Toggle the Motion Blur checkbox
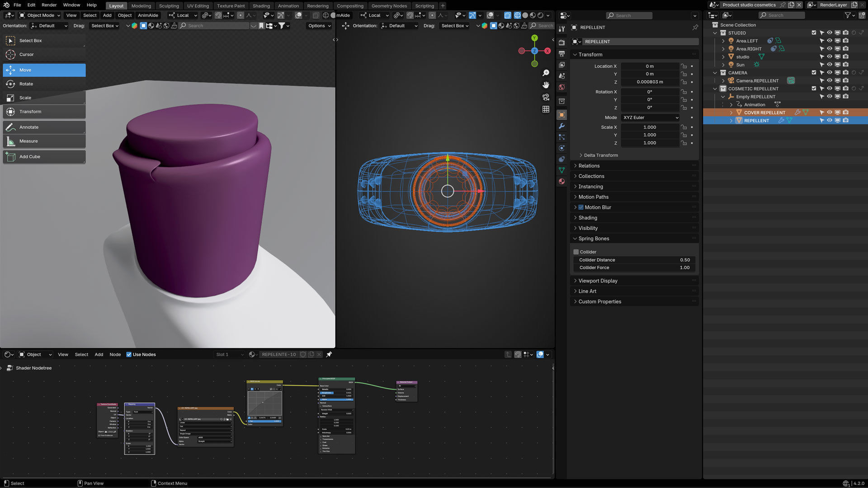This screenshot has width=868, height=488. pos(581,207)
